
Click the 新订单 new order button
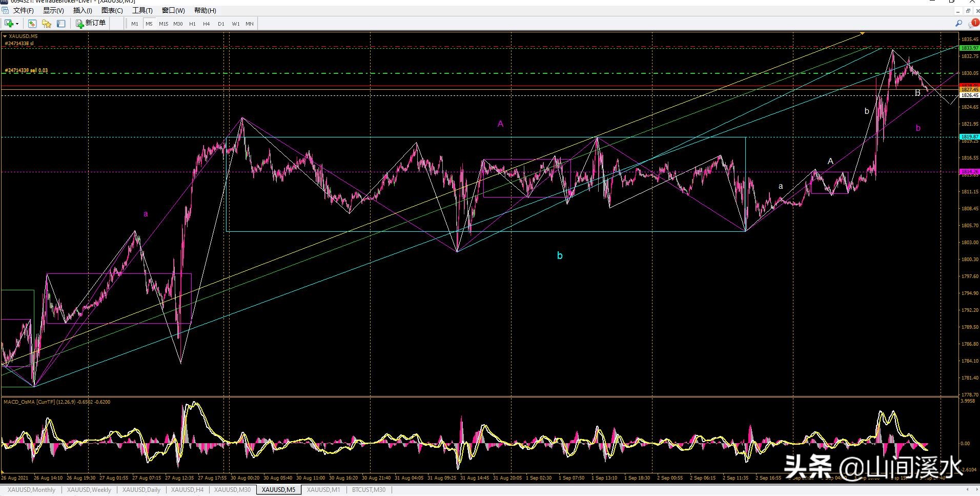pos(91,23)
